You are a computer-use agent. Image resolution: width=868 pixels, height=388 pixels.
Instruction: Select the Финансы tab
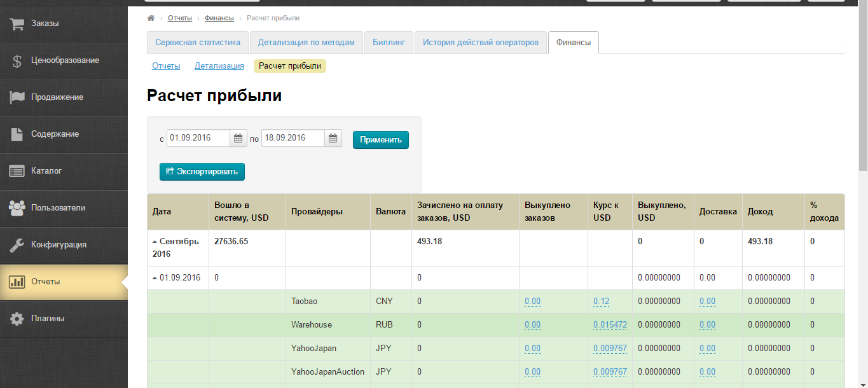click(574, 43)
